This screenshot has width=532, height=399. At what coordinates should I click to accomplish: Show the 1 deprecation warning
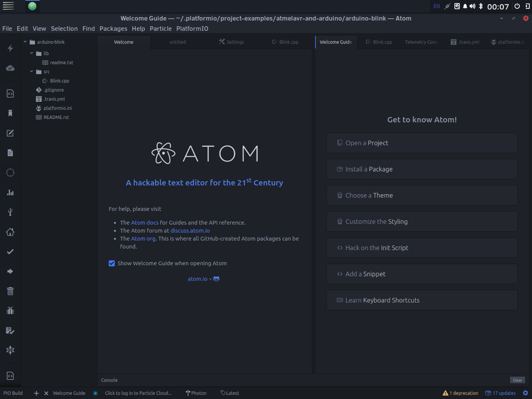[x=461, y=393]
